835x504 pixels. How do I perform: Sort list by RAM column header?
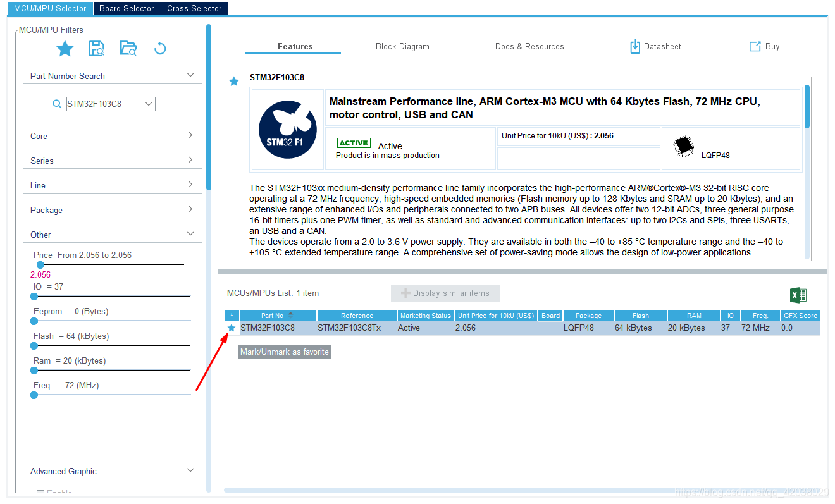coord(694,316)
